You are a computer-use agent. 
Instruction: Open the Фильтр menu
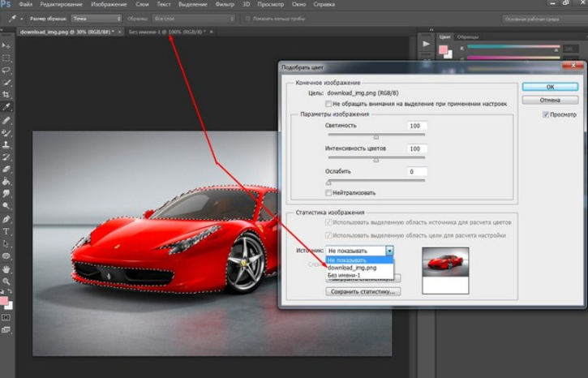coord(225,5)
